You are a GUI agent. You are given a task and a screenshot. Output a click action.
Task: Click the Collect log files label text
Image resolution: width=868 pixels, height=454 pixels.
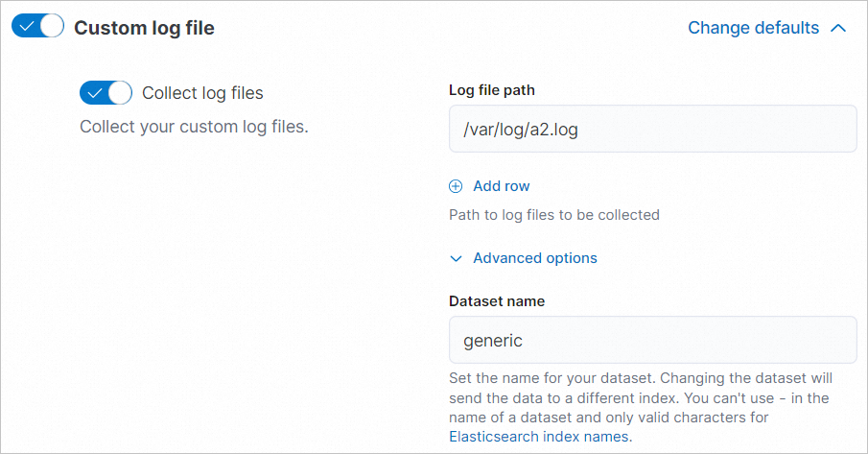(202, 93)
